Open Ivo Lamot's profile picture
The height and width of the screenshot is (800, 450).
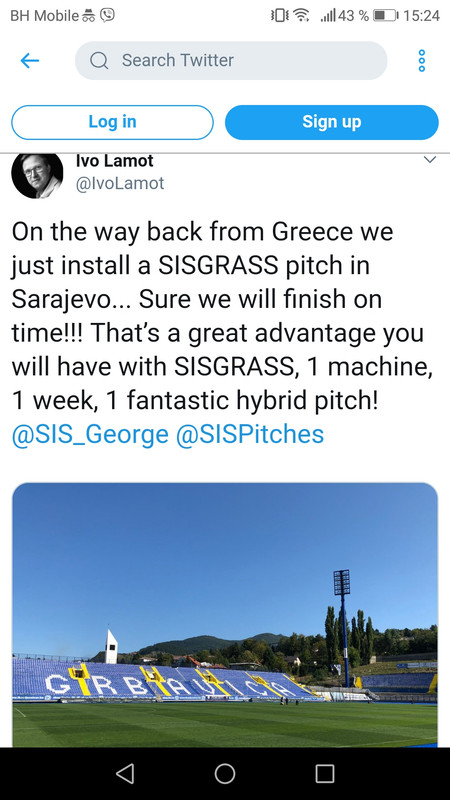tap(37, 175)
